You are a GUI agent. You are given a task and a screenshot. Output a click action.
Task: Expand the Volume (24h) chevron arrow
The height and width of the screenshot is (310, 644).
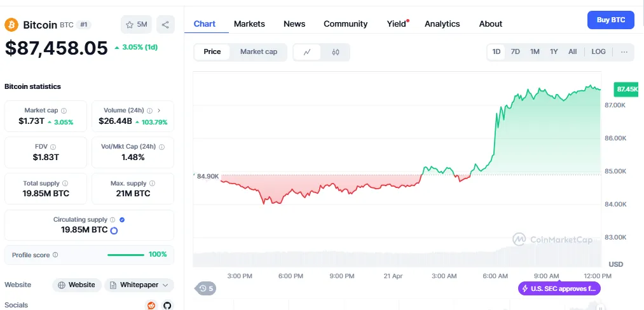[x=159, y=111]
